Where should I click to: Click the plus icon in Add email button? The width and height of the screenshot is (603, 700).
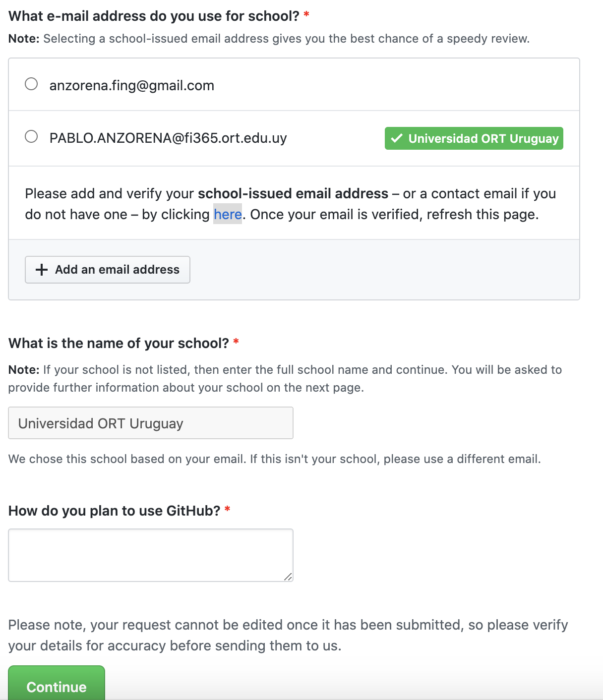pyautogui.click(x=42, y=270)
